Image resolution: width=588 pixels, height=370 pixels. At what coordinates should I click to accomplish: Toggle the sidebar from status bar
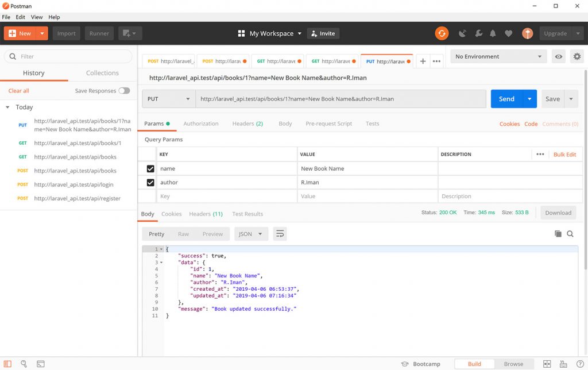pyautogui.click(x=7, y=364)
